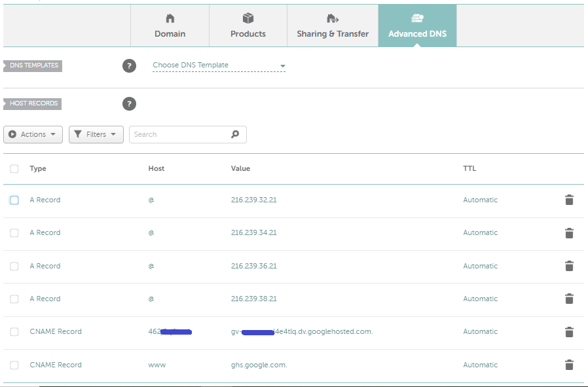Check the googlehosted.com CNAME row

point(14,332)
